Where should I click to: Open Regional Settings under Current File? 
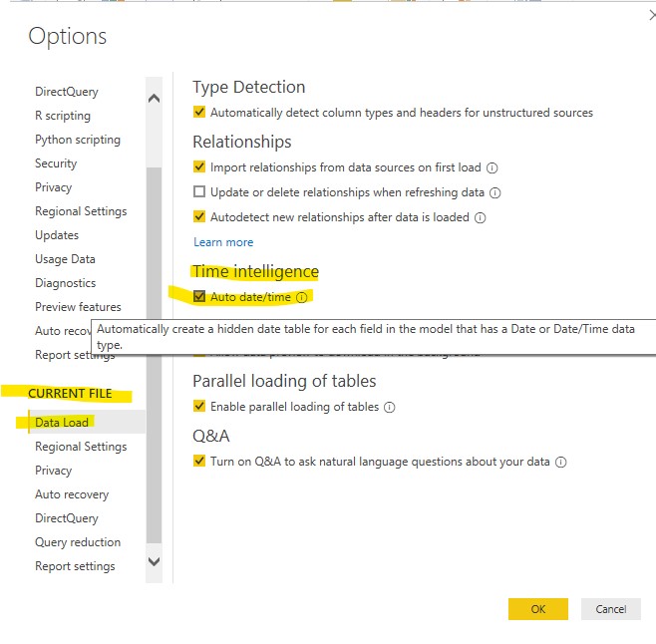coord(81,447)
